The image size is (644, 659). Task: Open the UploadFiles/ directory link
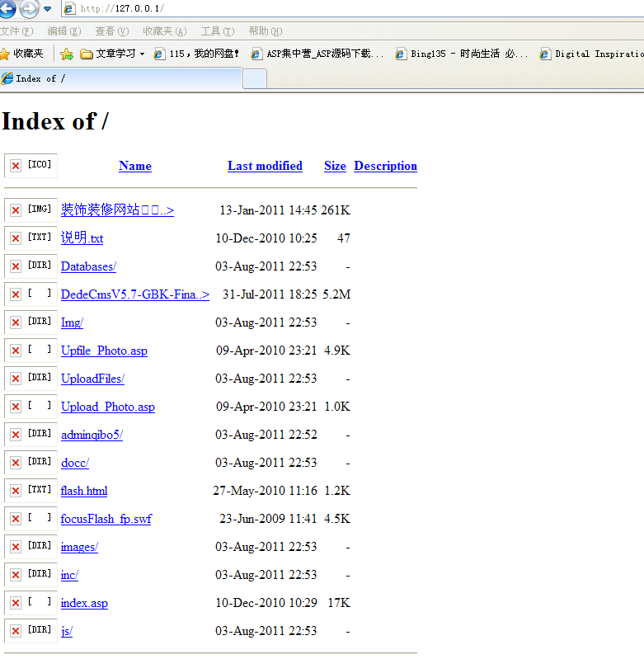tap(92, 379)
